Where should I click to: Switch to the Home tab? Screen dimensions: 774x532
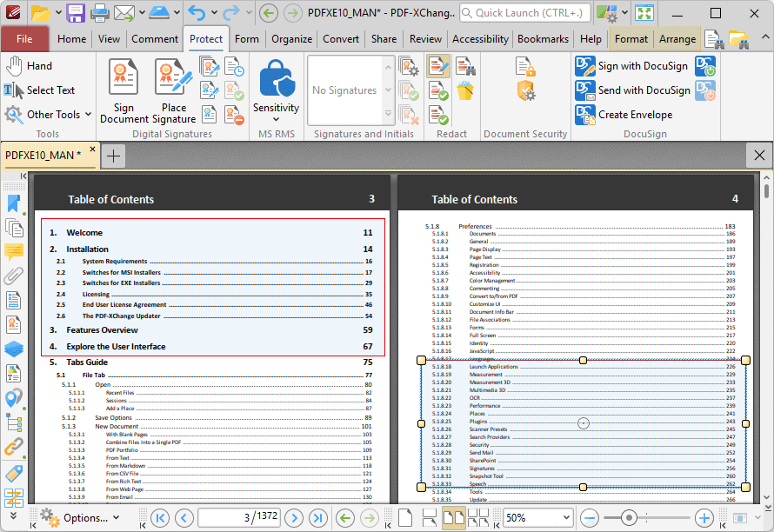(71, 39)
